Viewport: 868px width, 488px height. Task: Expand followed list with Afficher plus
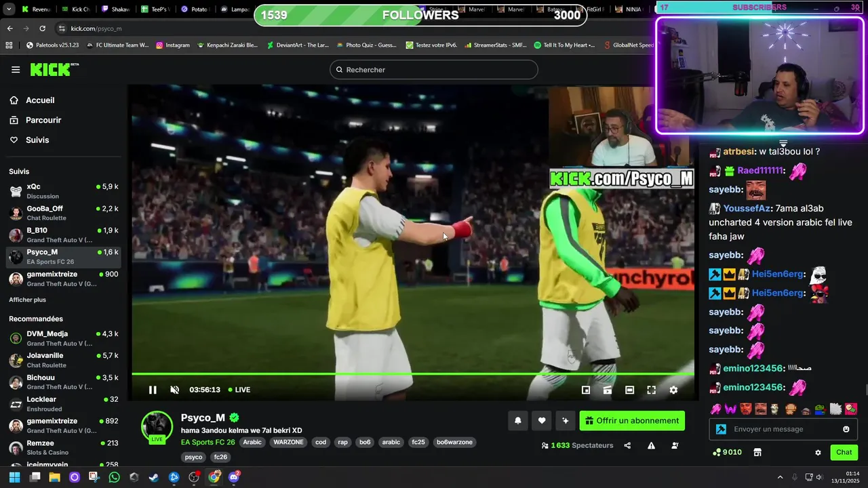click(x=27, y=300)
